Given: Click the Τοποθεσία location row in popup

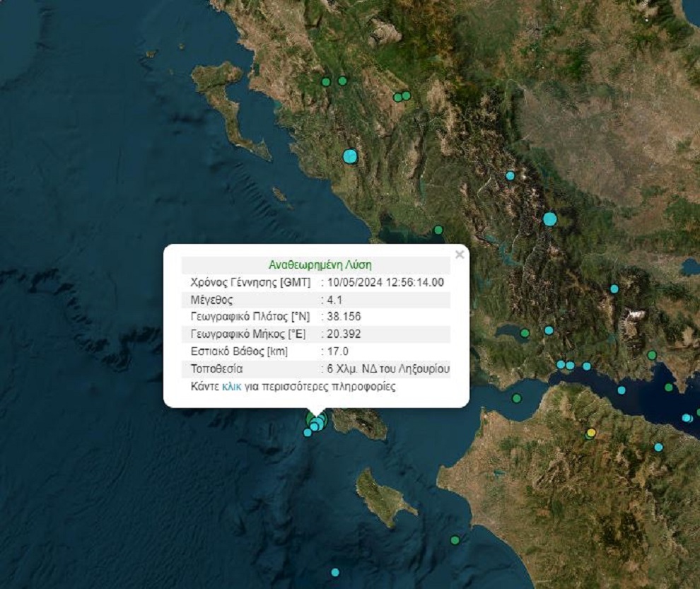Looking at the screenshot, I should coord(316,368).
